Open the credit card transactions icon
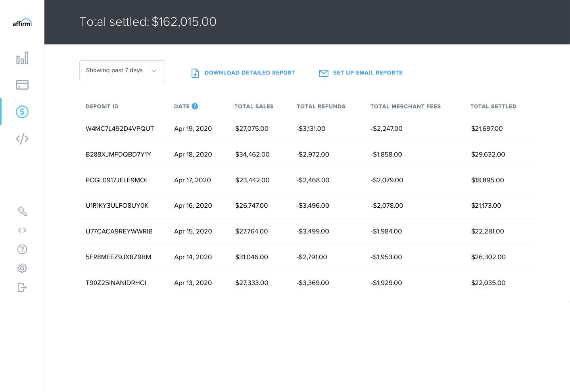 22,85
